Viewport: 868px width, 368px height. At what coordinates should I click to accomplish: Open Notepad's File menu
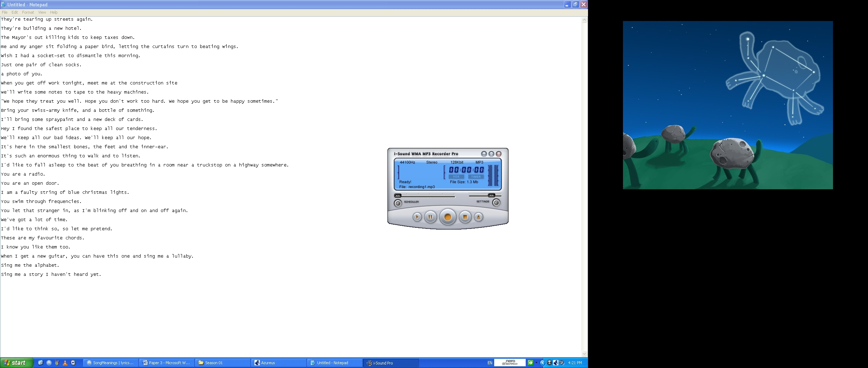pos(5,12)
